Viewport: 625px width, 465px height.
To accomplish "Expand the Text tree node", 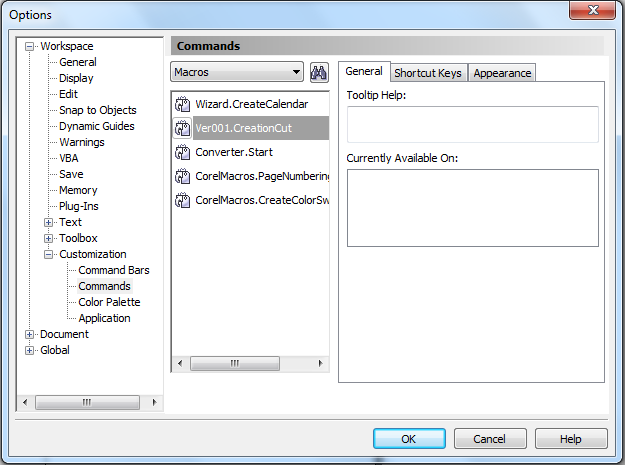I will [x=48, y=222].
